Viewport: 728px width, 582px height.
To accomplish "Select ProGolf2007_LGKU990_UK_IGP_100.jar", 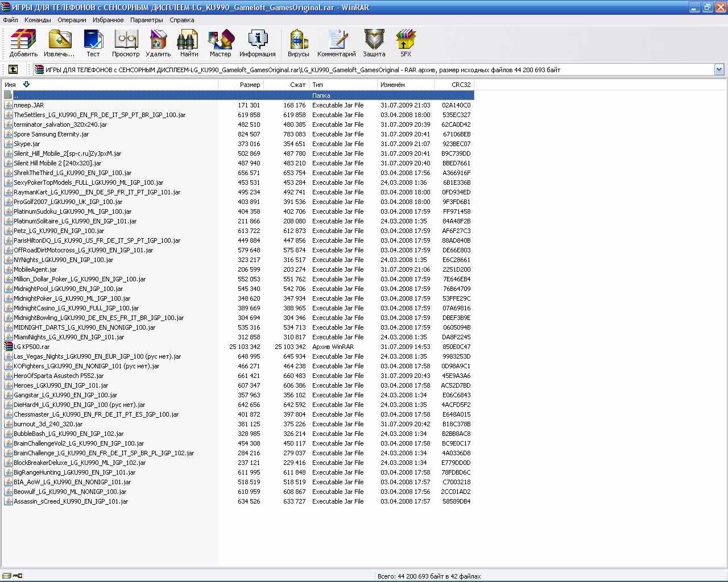I will click(68, 202).
